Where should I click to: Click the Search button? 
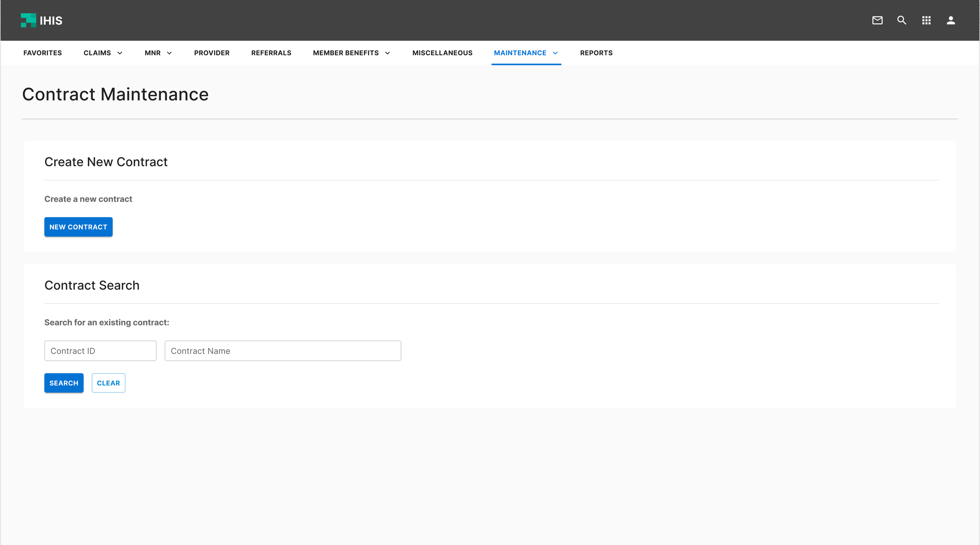point(64,383)
